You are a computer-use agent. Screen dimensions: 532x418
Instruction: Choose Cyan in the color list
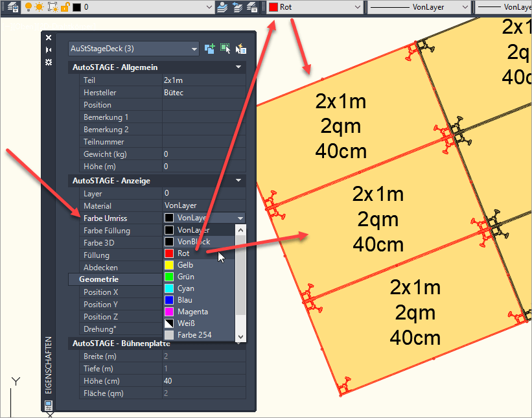tap(199, 288)
